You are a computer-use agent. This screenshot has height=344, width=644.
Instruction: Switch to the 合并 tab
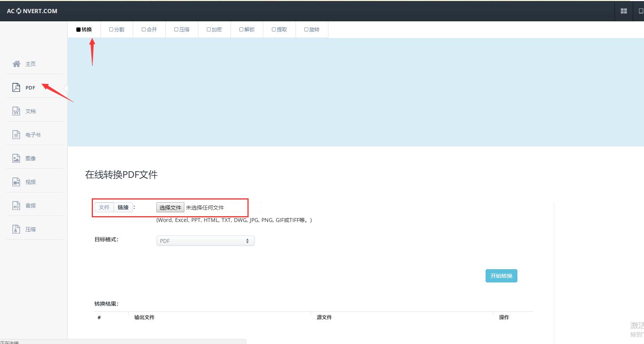(149, 29)
